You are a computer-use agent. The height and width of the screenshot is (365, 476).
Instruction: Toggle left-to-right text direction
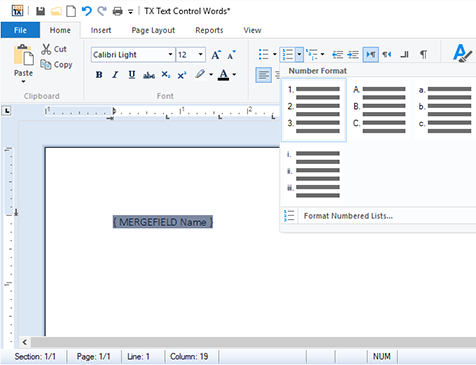370,54
